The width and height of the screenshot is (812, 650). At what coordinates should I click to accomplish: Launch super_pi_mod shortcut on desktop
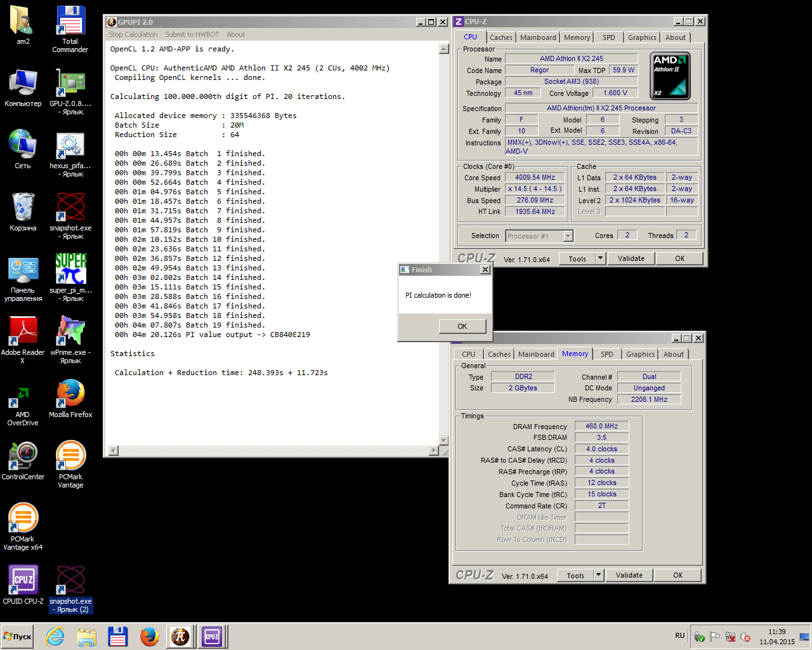coord(70,278)
